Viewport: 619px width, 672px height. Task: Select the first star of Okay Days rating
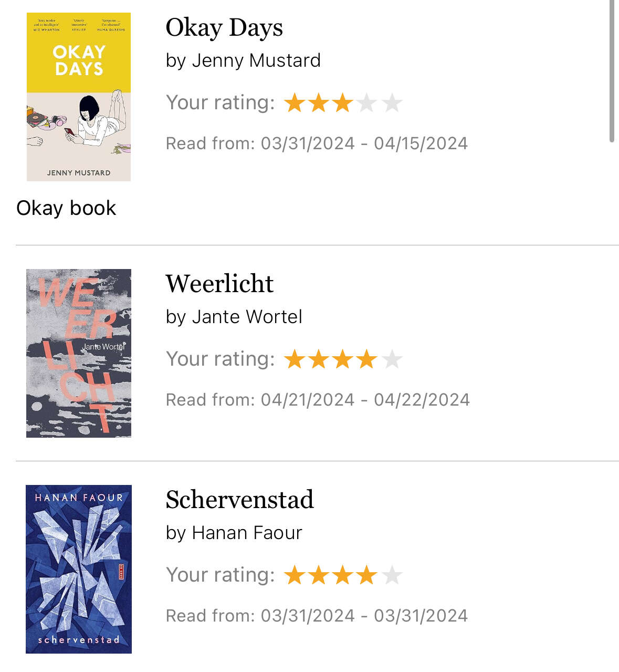(x=295, y=103)
